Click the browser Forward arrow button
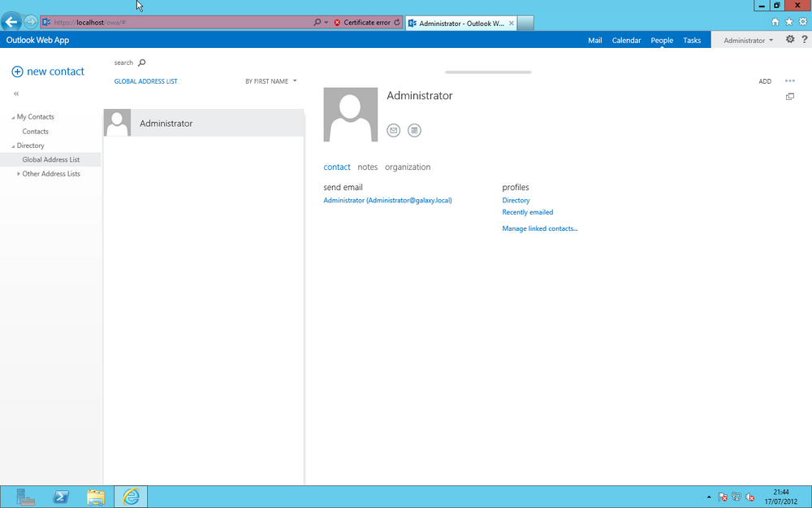 click(31, 22)
